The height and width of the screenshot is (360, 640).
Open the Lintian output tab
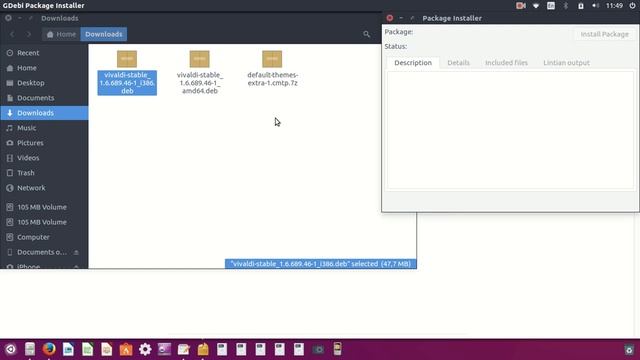pyautogui.click(x=566, y=63)
